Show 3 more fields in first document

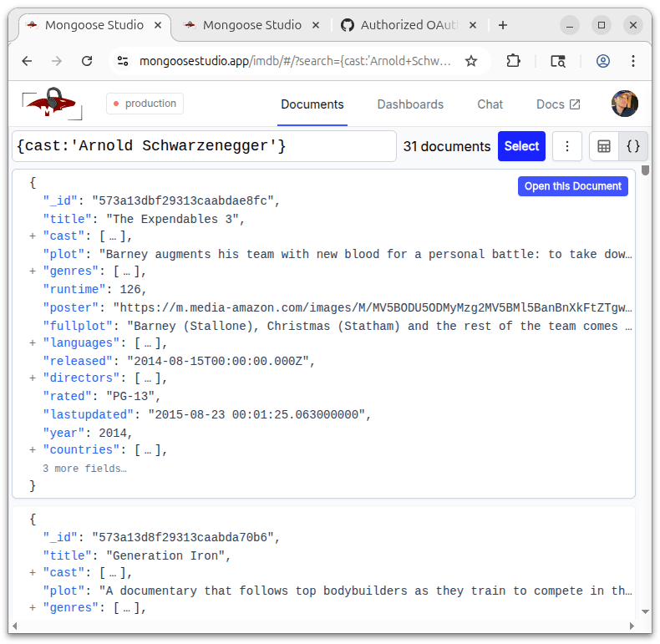[x=84, y=469]
